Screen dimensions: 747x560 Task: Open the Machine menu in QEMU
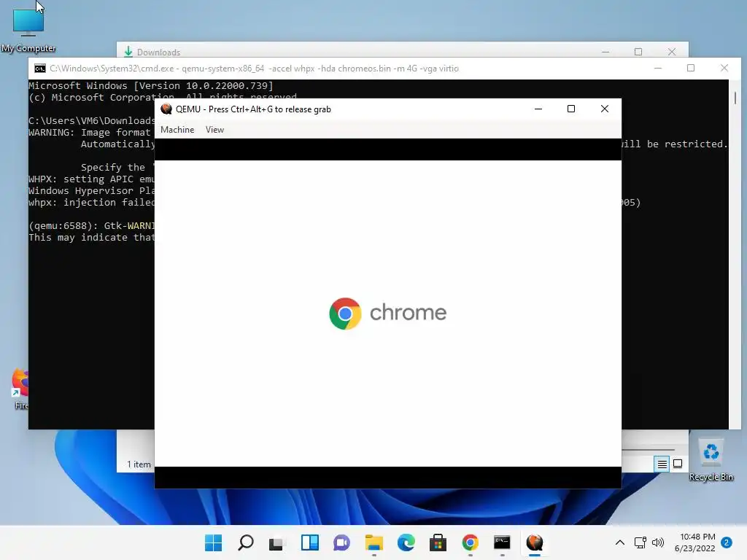point(177,130)
